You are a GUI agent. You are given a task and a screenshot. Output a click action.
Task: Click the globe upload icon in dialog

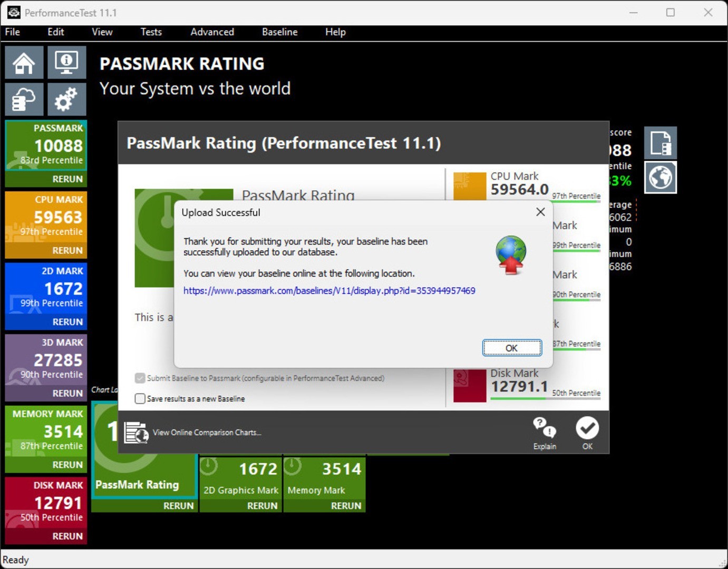point(510,255)
